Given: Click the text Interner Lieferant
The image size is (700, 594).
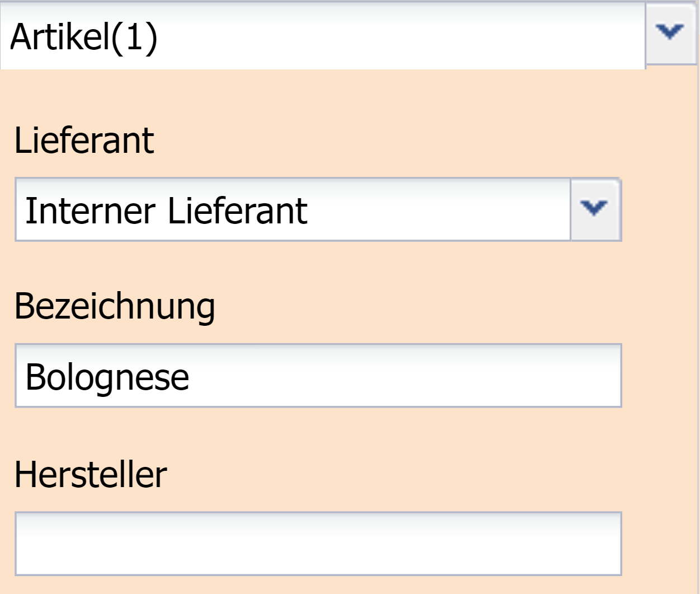Looking at the screenshot, I should pyautogui.click(x=166, y=211).
